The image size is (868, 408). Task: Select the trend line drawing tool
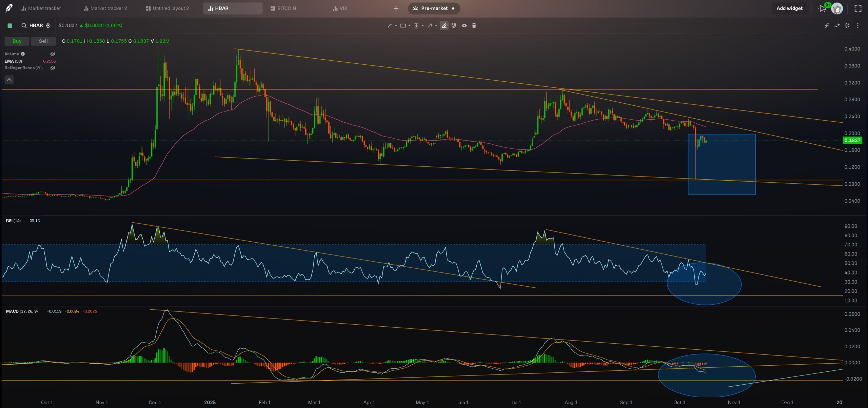click(x=390, y=25)
